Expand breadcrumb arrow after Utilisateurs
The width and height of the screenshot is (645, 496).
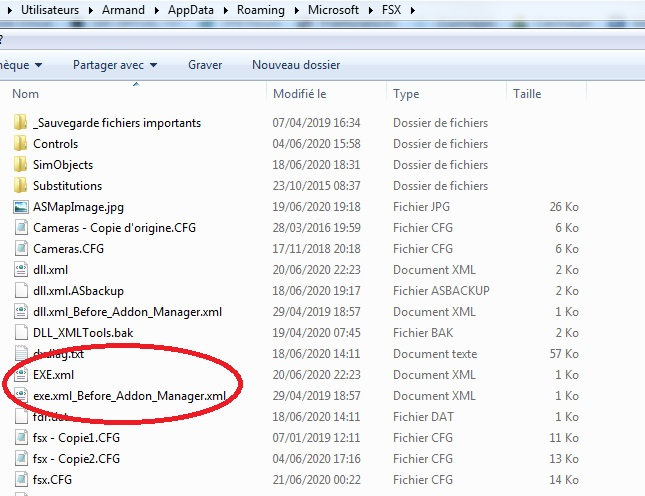[x=91, y=10]
